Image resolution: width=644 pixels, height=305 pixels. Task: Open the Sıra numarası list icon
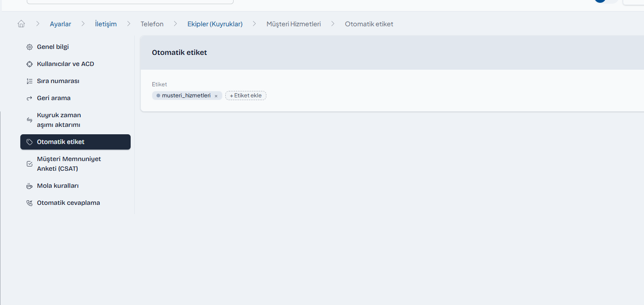pyautogui.click(x=30, y=81)
